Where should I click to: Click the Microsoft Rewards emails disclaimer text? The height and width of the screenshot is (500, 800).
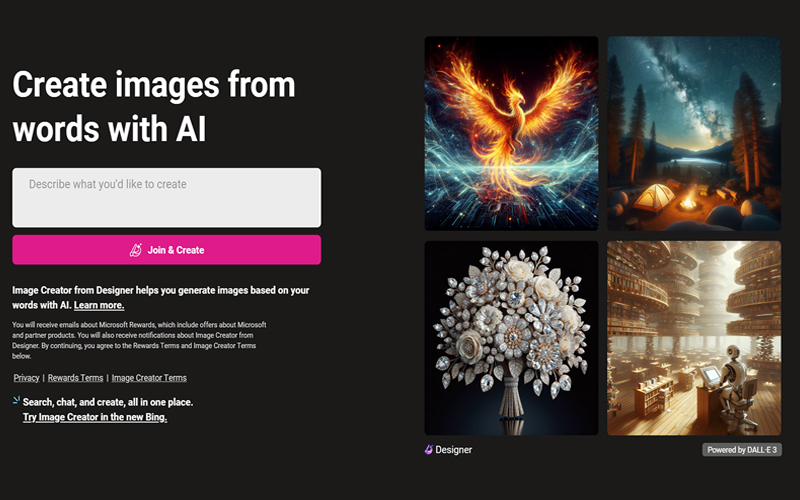(x=139, y=340)
